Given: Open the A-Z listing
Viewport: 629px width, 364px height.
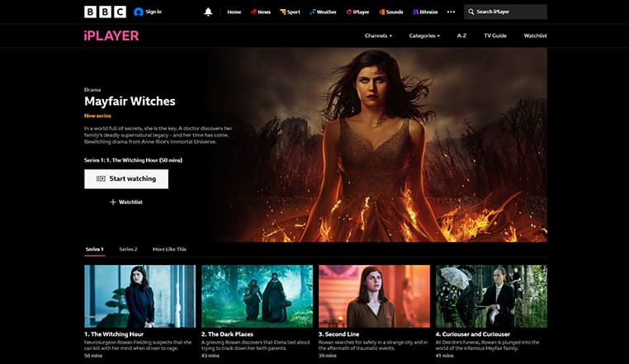Looking at the screenshot, I should pyautogui.click(x=461, y=35).
